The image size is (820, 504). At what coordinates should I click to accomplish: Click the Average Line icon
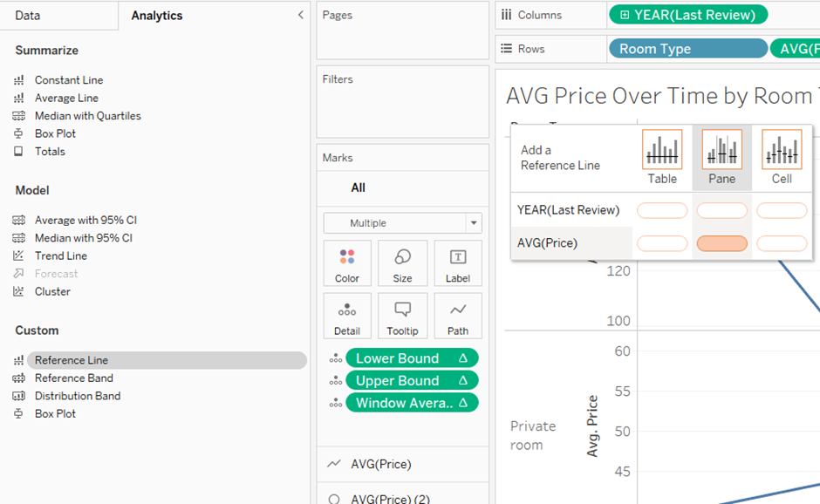coord(19,99)
